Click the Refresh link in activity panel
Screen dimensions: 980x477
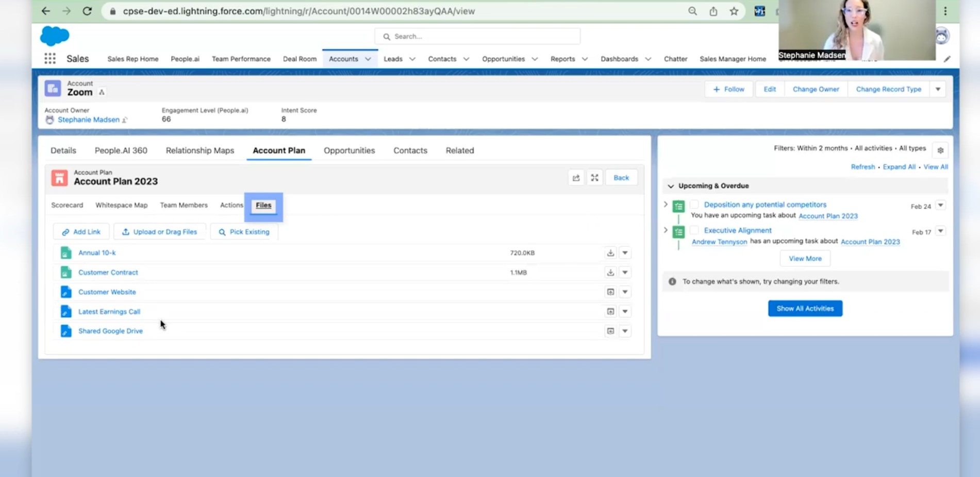[x=863, y=167]
